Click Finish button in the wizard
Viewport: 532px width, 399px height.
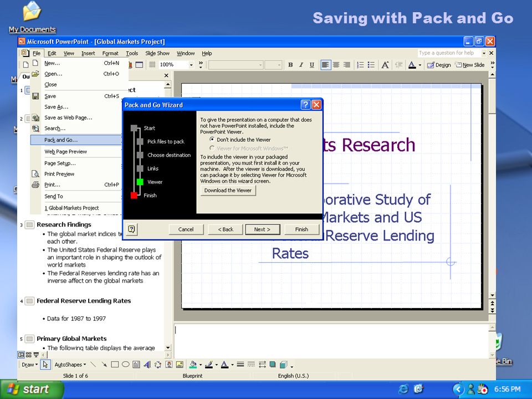click(301, 229)
